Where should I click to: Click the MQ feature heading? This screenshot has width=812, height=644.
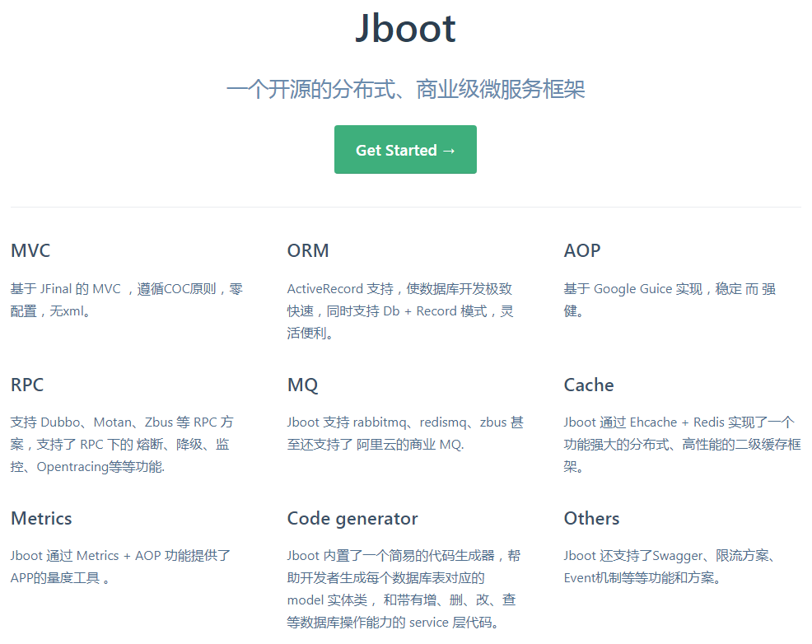tap(303, 385)
